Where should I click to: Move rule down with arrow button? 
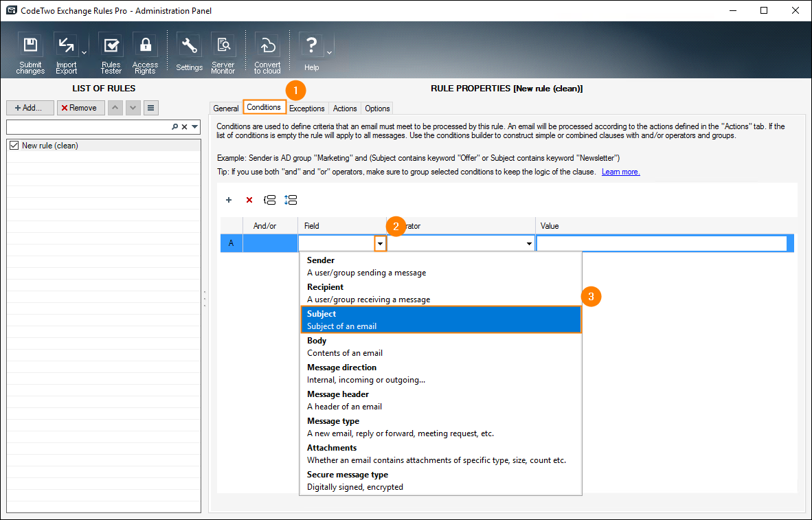click(x=133, y=108)
